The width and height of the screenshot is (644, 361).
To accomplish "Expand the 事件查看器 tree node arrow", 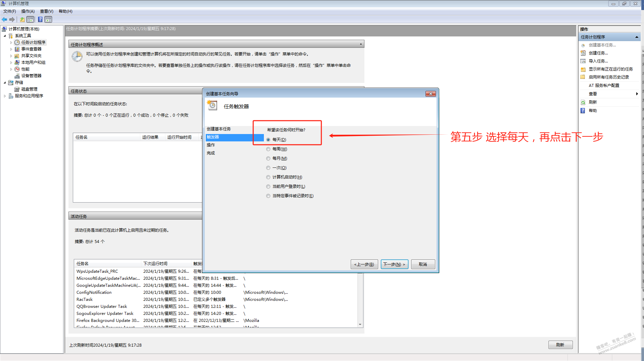I will (x=11, y=49).
